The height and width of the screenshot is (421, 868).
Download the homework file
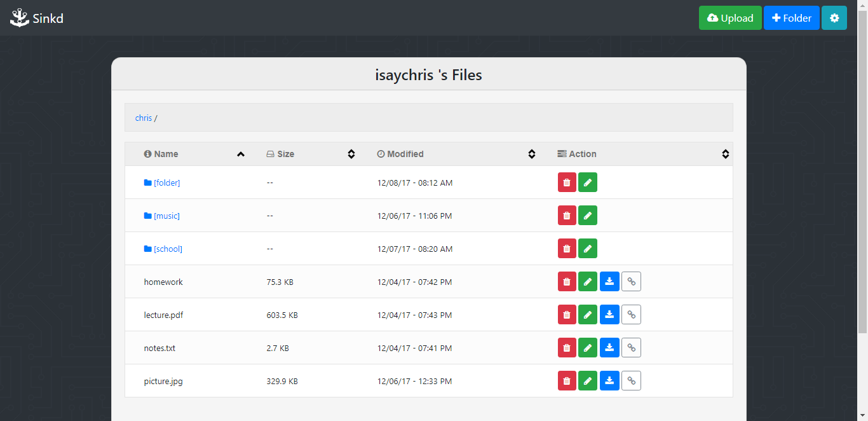(x=609, y=282)
